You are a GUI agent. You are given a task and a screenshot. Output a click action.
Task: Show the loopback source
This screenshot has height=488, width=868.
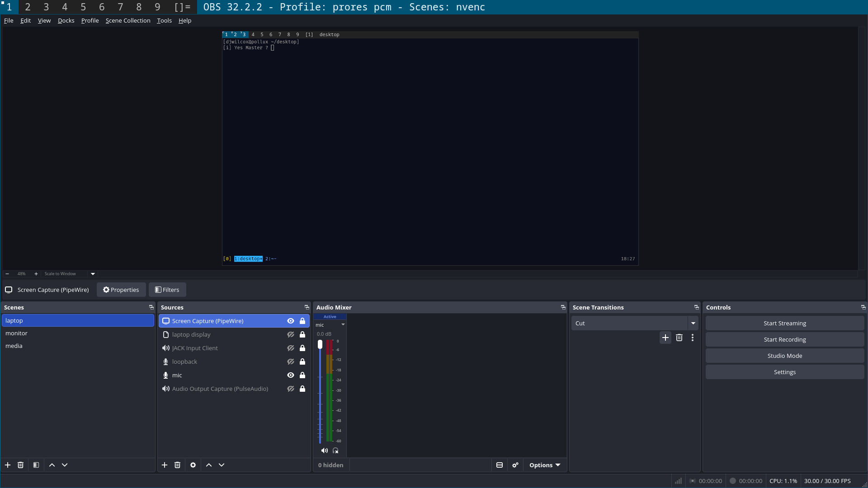point(291,361)
